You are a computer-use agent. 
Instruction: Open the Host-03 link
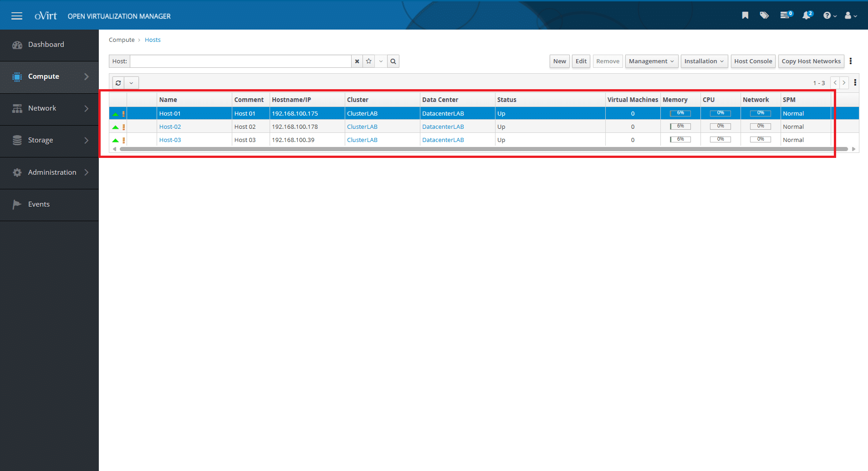[x=170, y=140]
